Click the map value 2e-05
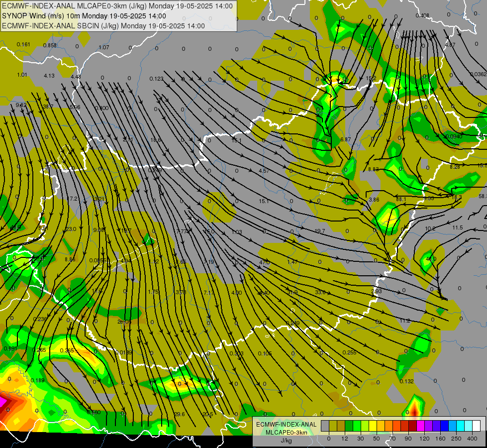Viewport: 487px width, 448px height. pos(124,322)
